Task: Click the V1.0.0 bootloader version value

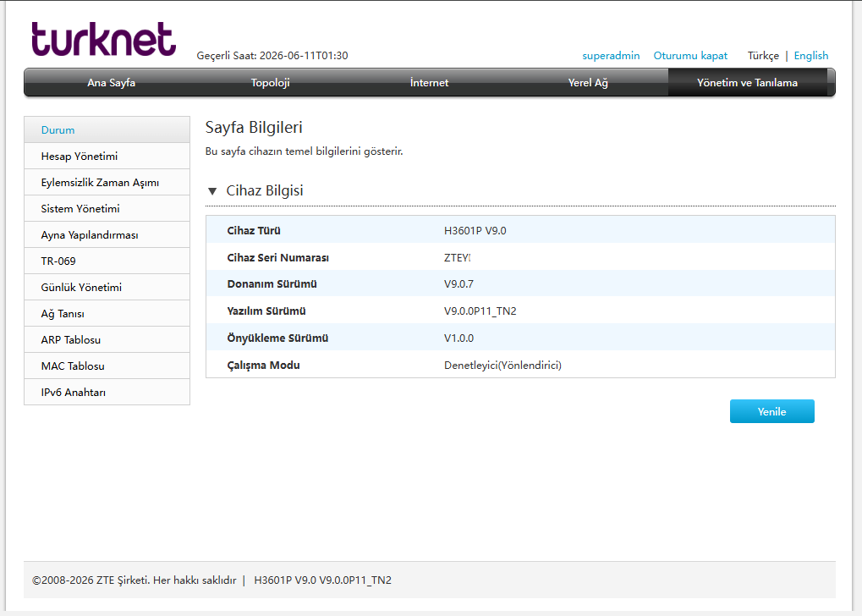Action: 458,338
